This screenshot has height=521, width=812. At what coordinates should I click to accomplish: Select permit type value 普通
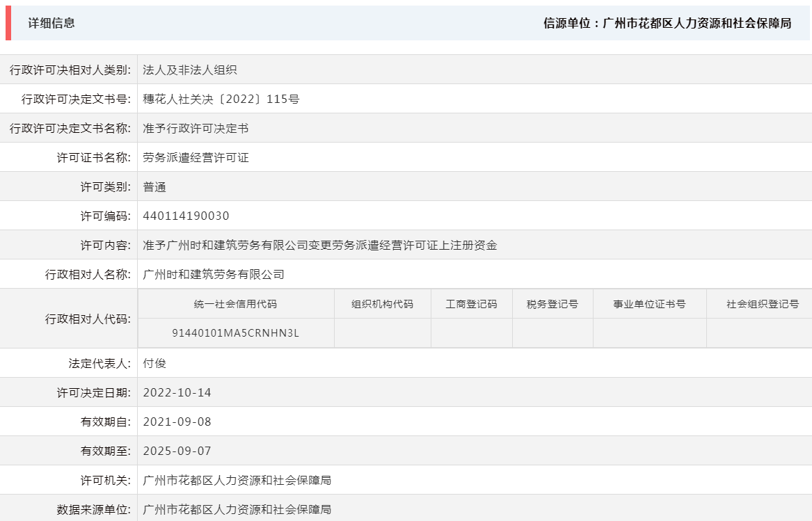coord(154,187)
